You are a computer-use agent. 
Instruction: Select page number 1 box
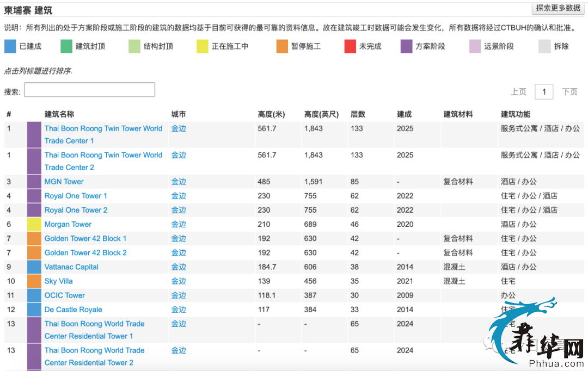pos(544,92)
